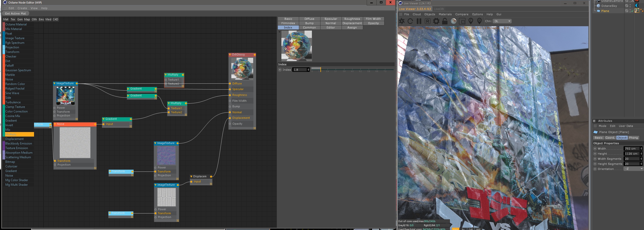The image size is (644, 230).
Task: Toggle the Ems node filter button
Action: pyautogui.click(x=41, y=19)
